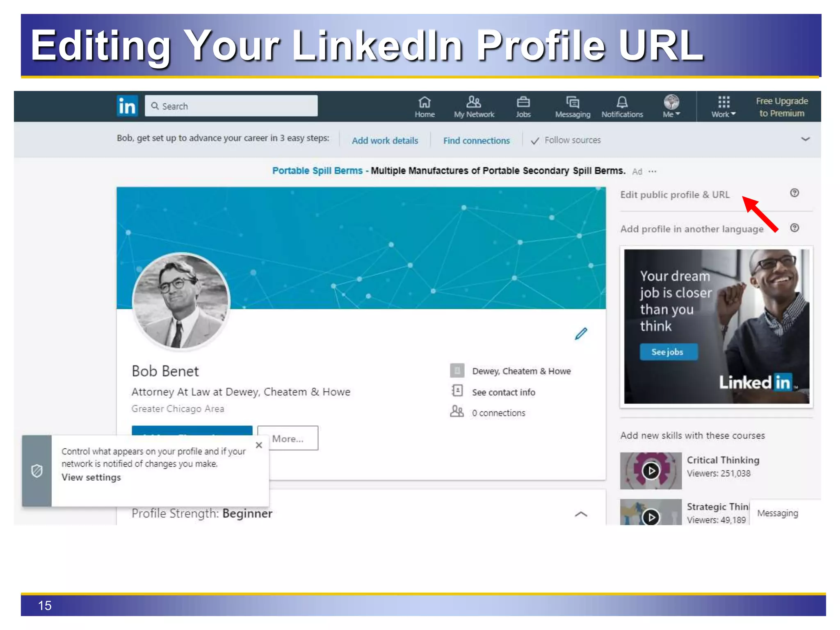
Task: Open the 0 connections link
Action: tap(498, 413)
